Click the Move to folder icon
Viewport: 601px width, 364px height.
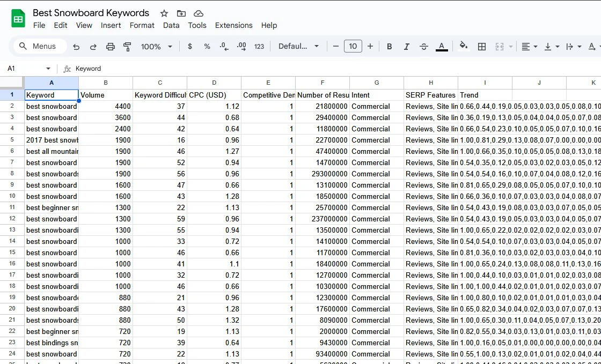180,13
